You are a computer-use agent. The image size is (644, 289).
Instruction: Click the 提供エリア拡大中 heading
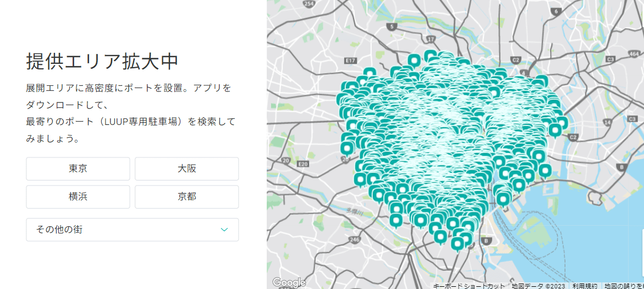click(x=102, y=62)
